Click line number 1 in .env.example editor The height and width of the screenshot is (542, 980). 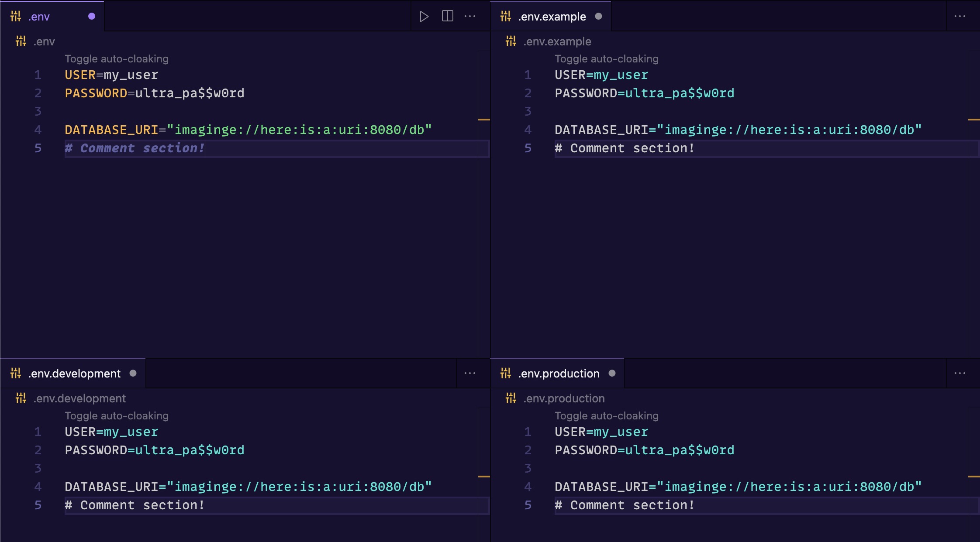point(528,75)
